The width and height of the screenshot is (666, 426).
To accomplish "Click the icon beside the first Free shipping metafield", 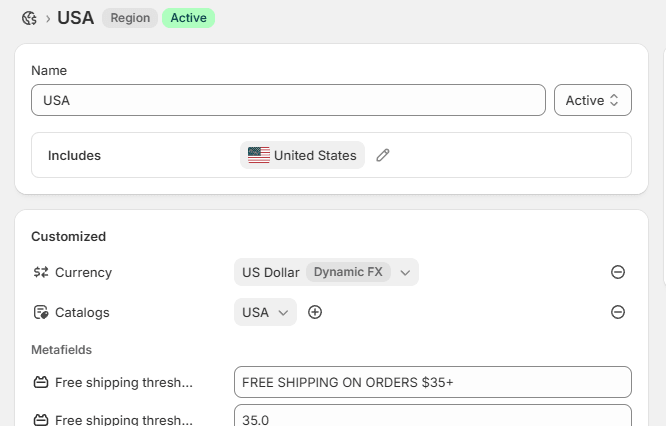I will [41, 382].
